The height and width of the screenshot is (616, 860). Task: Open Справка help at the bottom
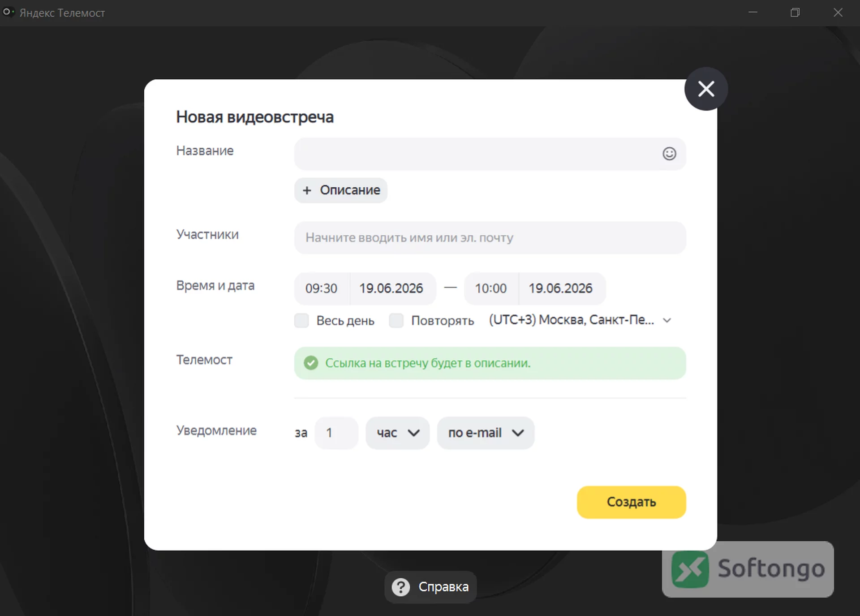(x=430, y=587)
